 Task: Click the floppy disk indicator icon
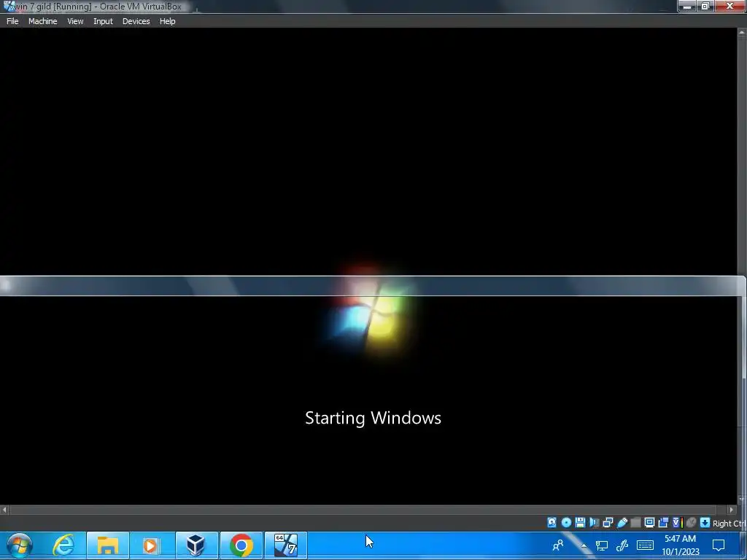click(x=580, y=522)
